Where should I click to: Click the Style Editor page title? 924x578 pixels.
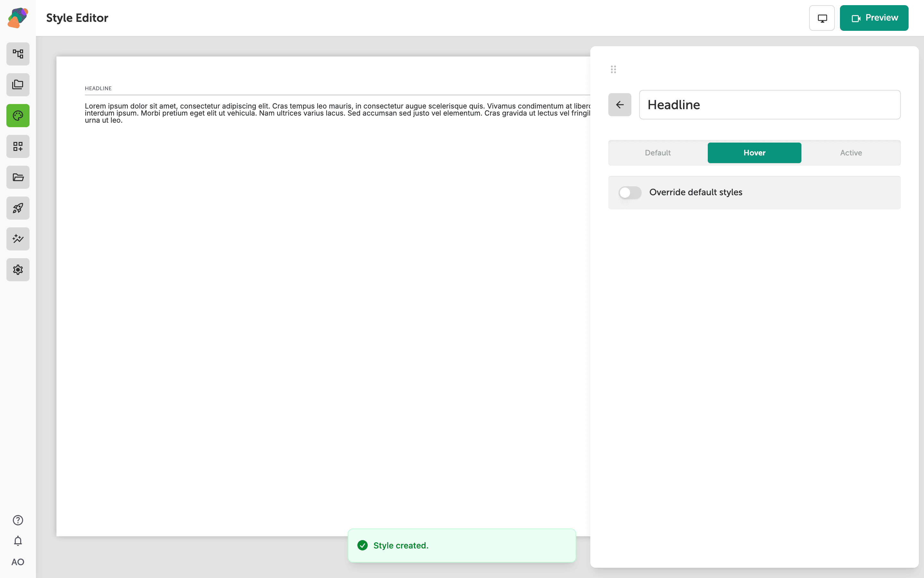coord(77,18)
